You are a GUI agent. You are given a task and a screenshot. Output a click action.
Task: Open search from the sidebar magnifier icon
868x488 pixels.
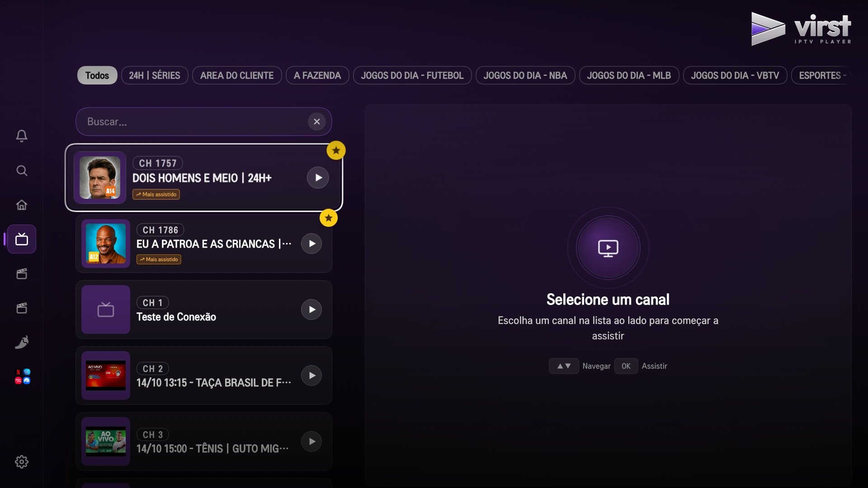(x=22, y=170)
